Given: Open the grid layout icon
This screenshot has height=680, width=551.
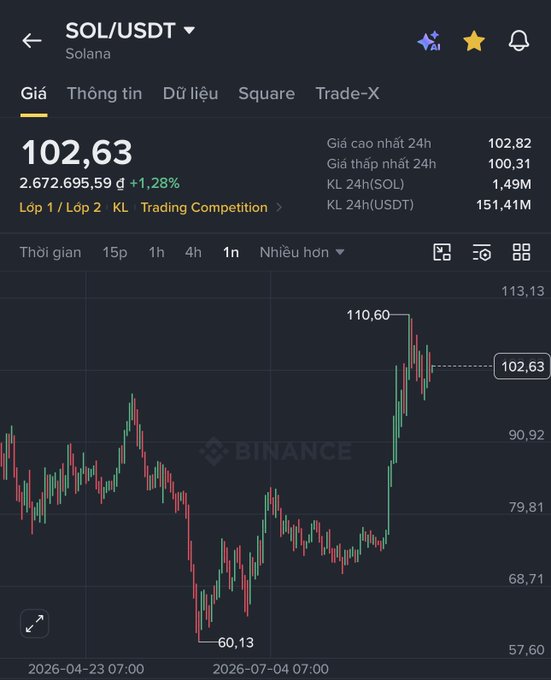Looking at the screenshot, I should (x=522, y=252).
